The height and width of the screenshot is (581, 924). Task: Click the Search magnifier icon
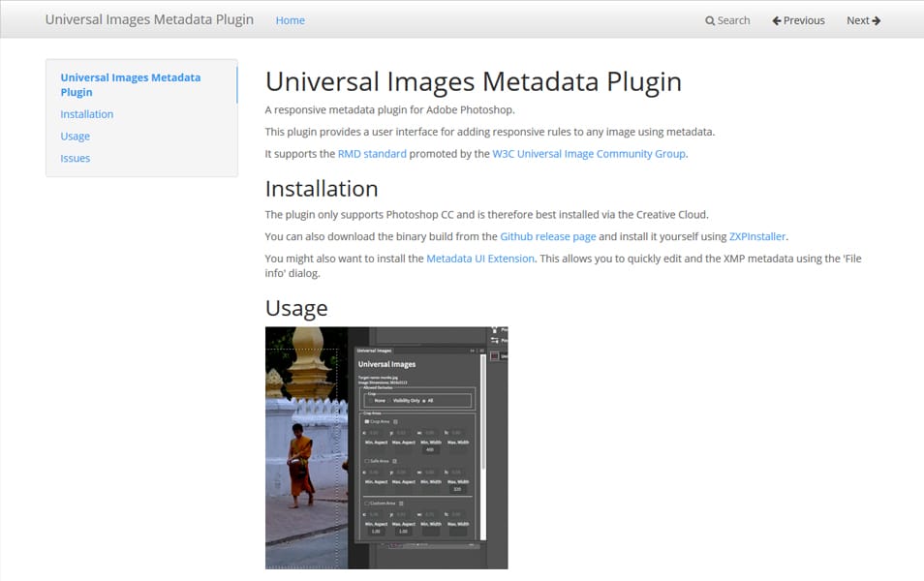pyautogui.click(x=710, y=20)
